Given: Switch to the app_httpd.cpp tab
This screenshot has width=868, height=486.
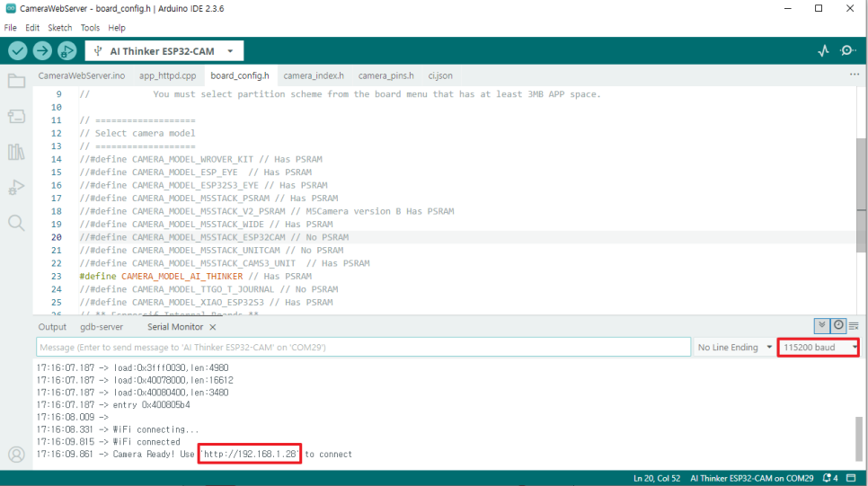Looking at the screenshot, I should coord(168,75).
